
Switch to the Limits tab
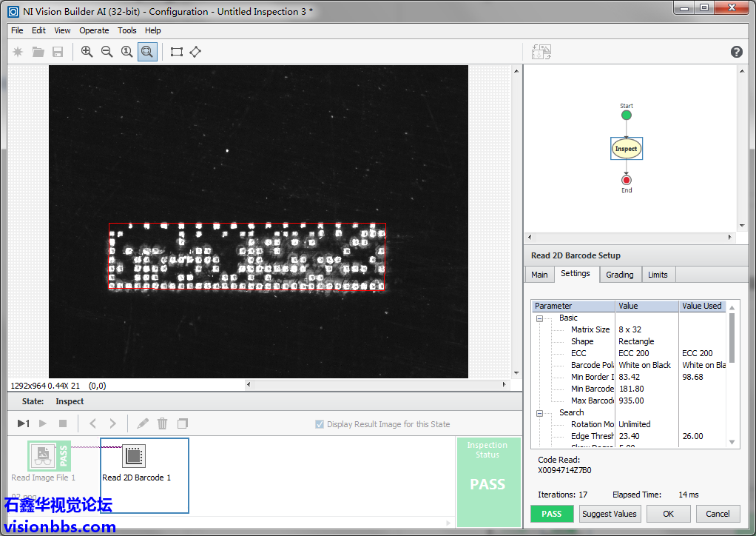[x=658, y=275]
